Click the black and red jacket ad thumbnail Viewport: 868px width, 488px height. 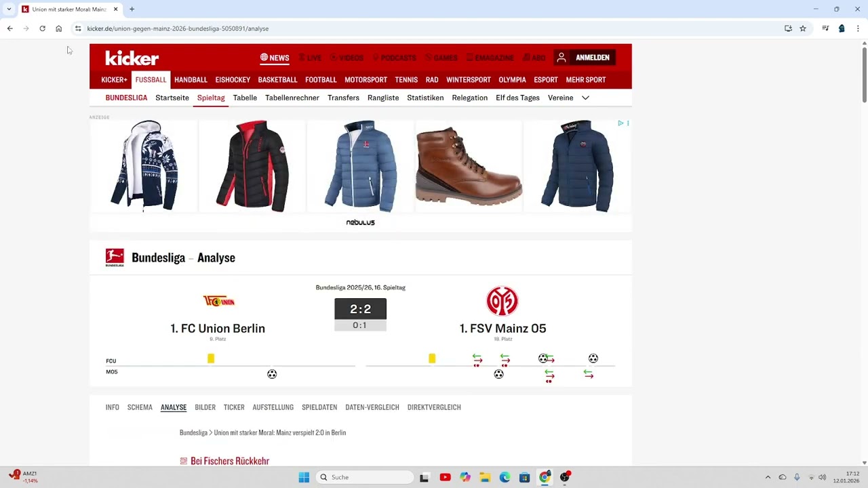click(252, 166)
